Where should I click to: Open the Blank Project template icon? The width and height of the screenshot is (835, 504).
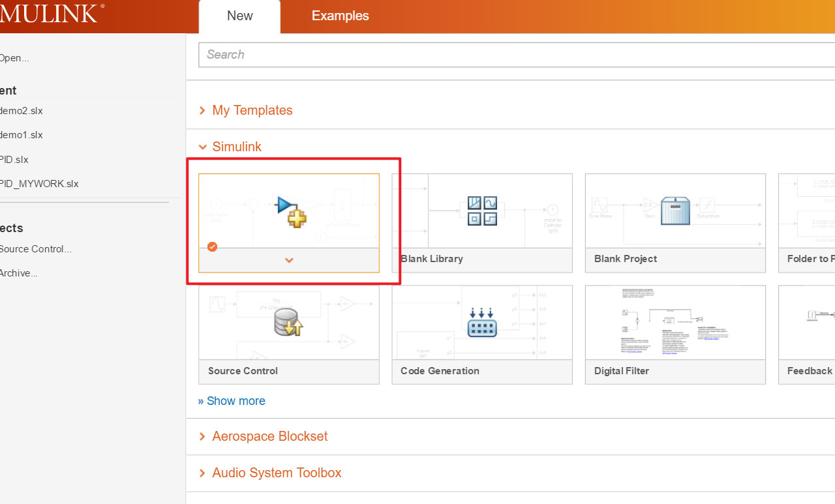tap(676, 211)
